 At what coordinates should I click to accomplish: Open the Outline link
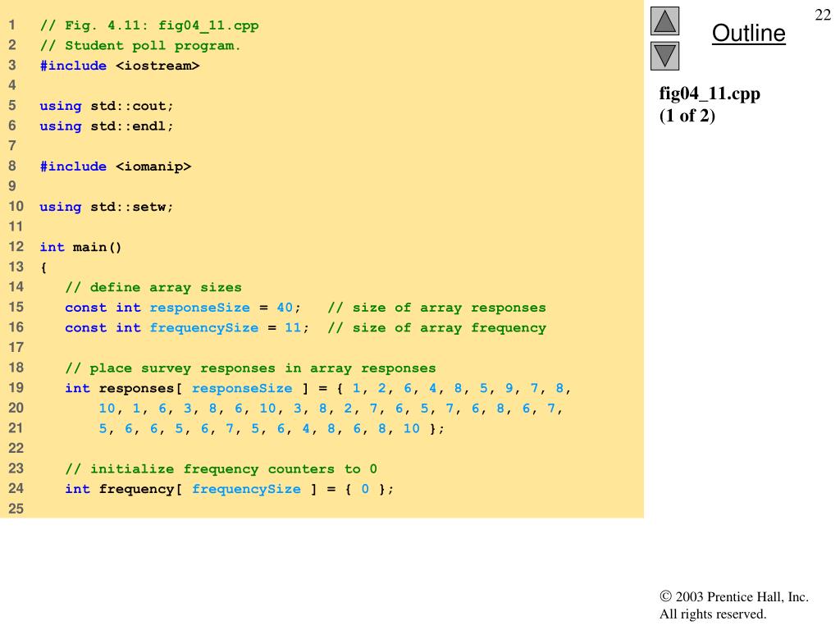[x=748, y=34]
